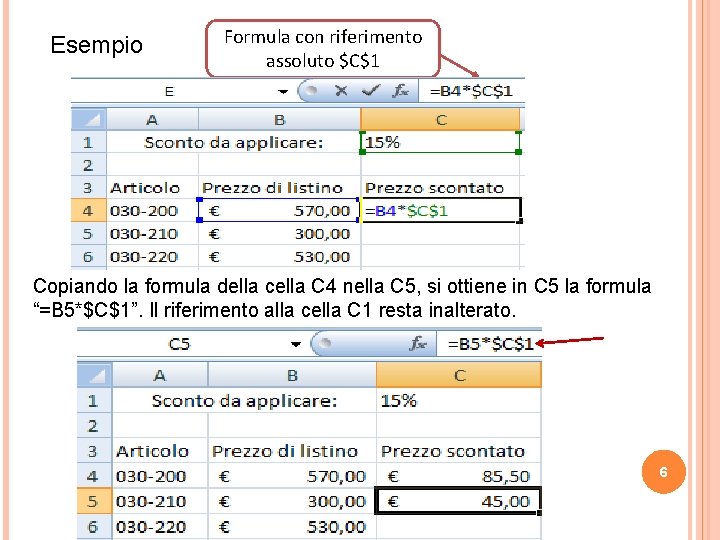720x540 pixels.
Task: Click 'Articolo' header in the editing sheet
Action: (x=145, y=188)
